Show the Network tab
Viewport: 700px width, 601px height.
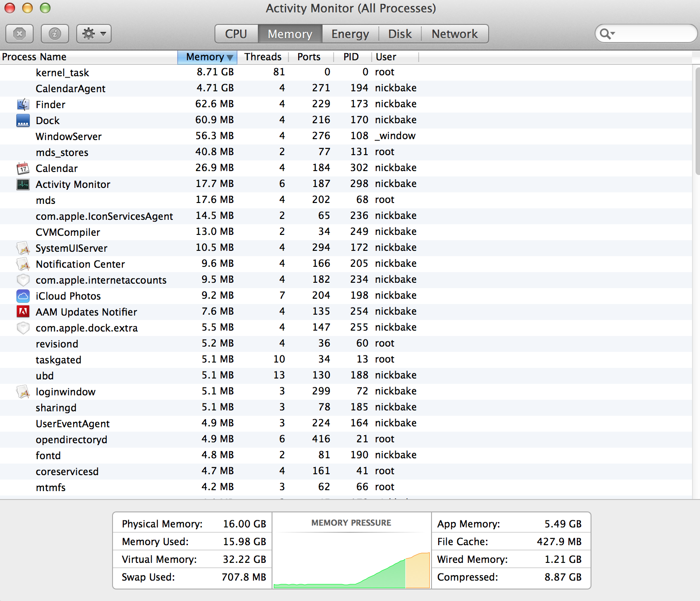(x=455, y=34)
